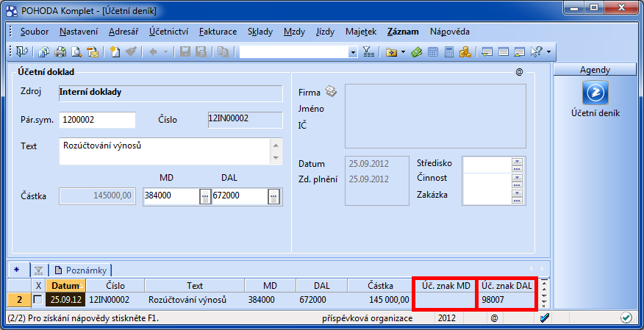Select the table cell 98007

point(507,300)
